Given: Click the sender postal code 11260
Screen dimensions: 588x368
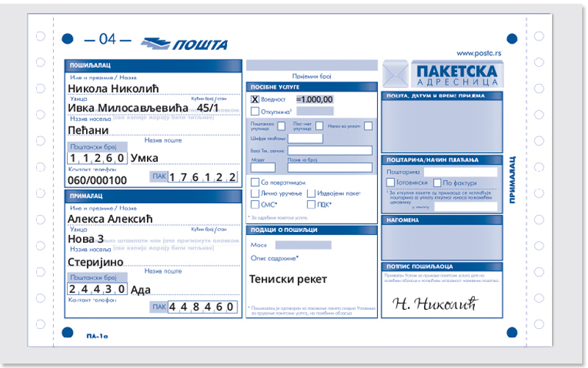Looking at the screenshot, I should [98, 158].
